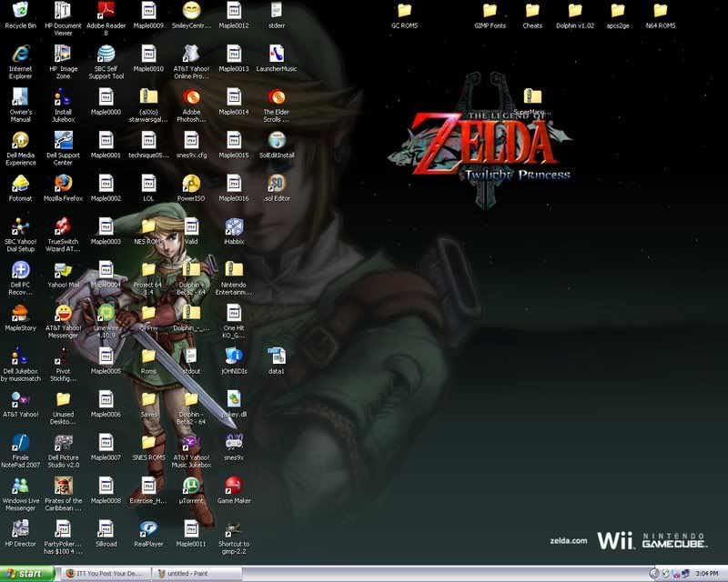Click the LauncherMusic file icon
Screen dimensions: 728x582
(x=277, y=54)
